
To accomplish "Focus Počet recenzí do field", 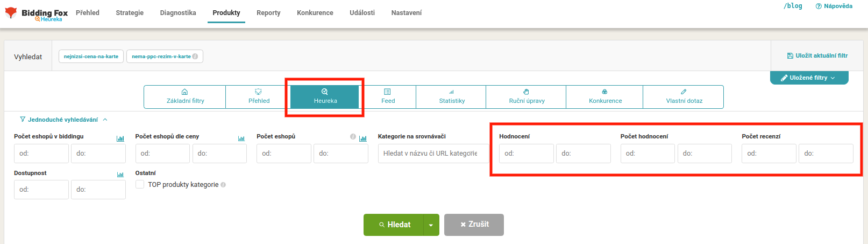I will click(826, 154).
